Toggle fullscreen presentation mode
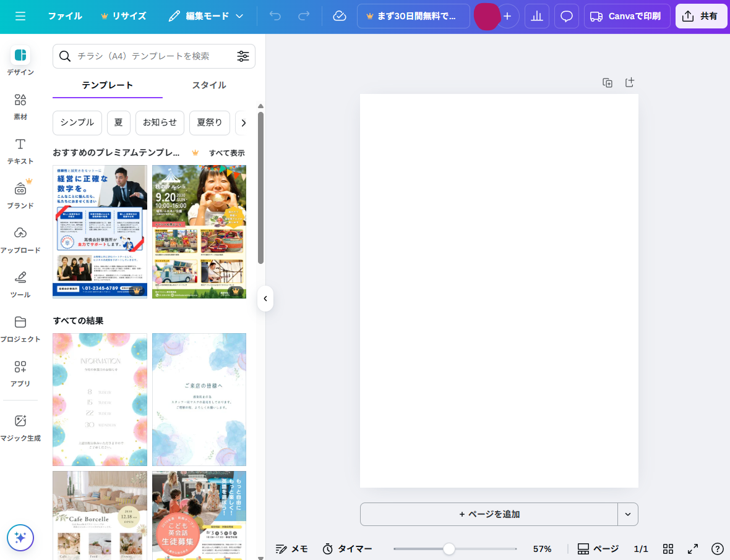This screenshot has width=730, height=560. click(x=693, y=549)
